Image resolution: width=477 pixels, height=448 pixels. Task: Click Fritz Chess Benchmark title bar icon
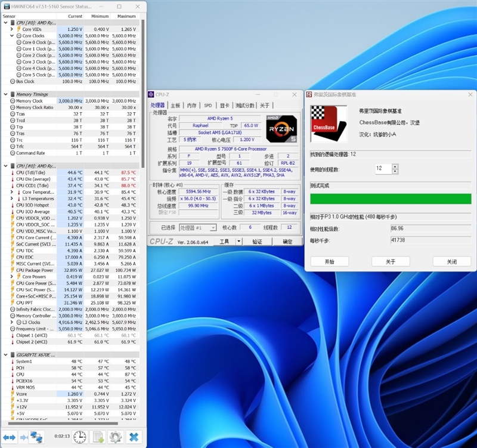[309, 95]
